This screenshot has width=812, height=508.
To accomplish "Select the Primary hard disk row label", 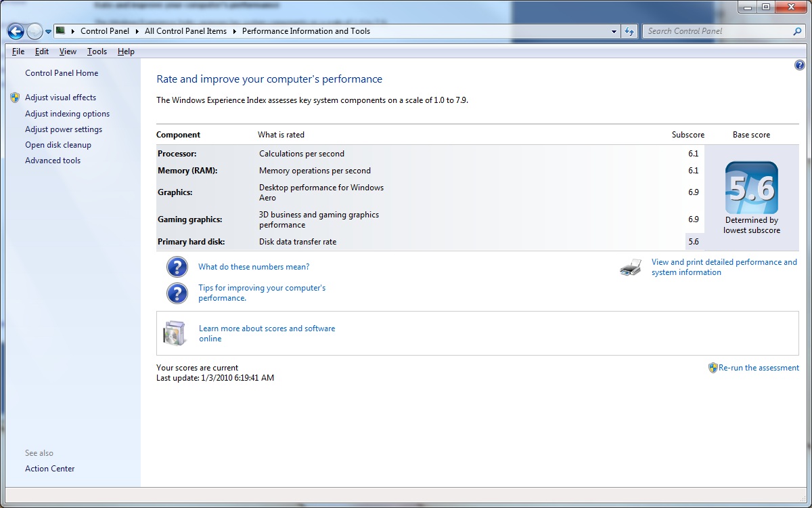I will click(x=191, y=242).
